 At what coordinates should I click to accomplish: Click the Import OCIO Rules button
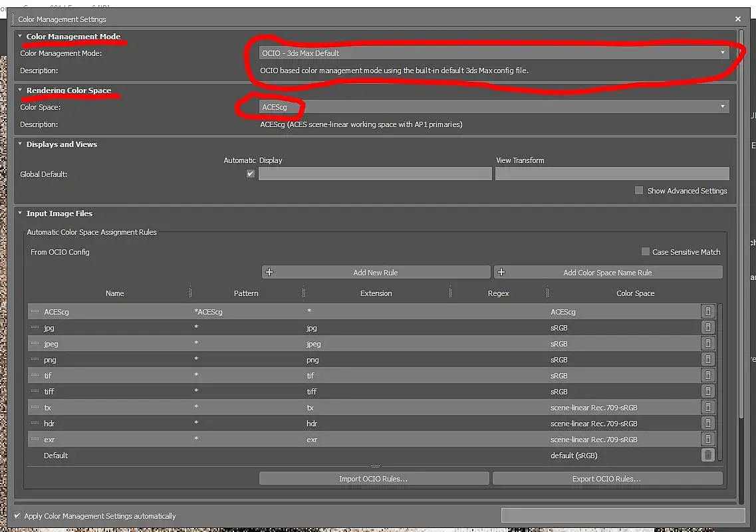[374, 478]
